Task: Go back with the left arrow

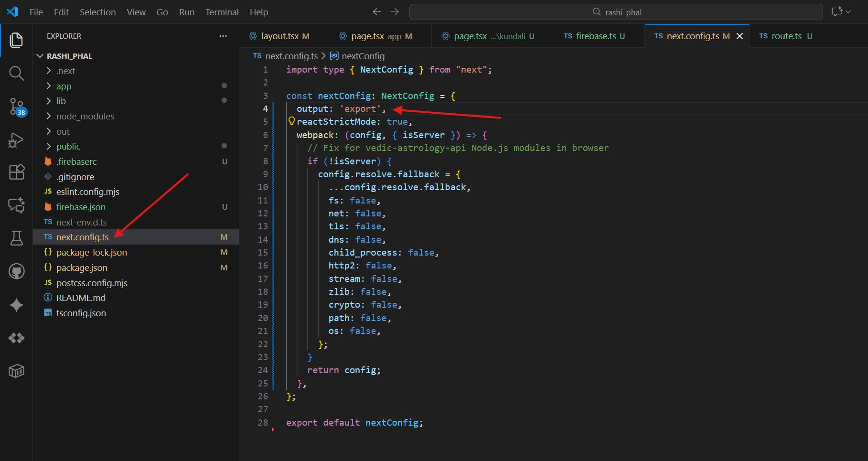Action: [376, 12]
